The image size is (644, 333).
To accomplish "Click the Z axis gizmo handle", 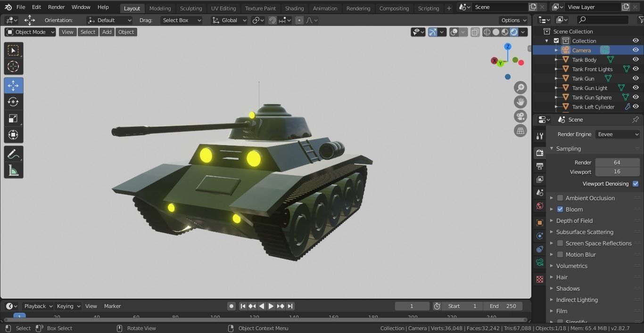I will click(508, 47).
